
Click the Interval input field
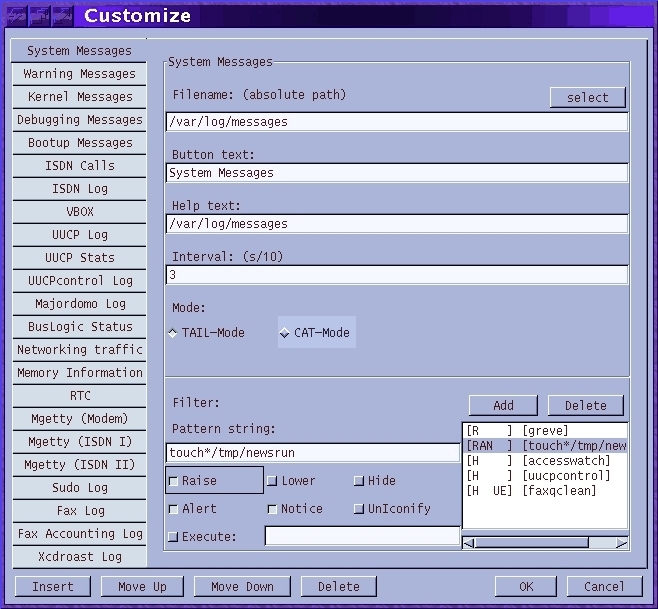[397, 275]
